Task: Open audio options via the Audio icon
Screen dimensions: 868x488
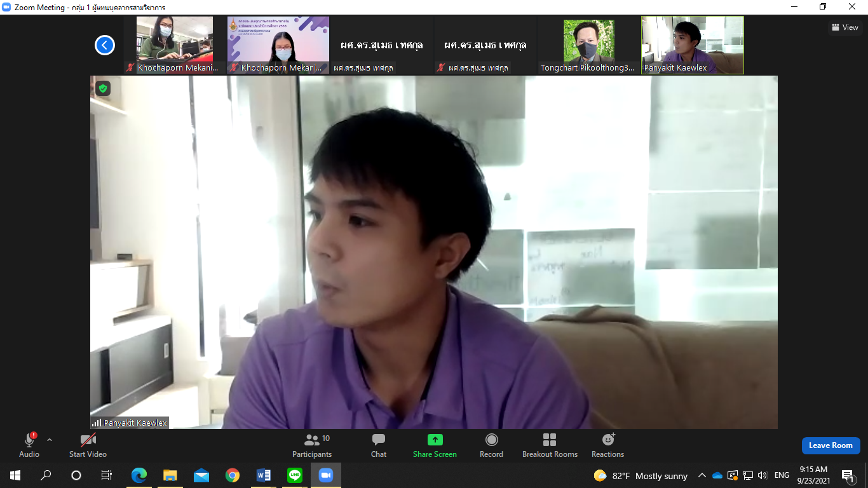Action: tap(29, 445)
